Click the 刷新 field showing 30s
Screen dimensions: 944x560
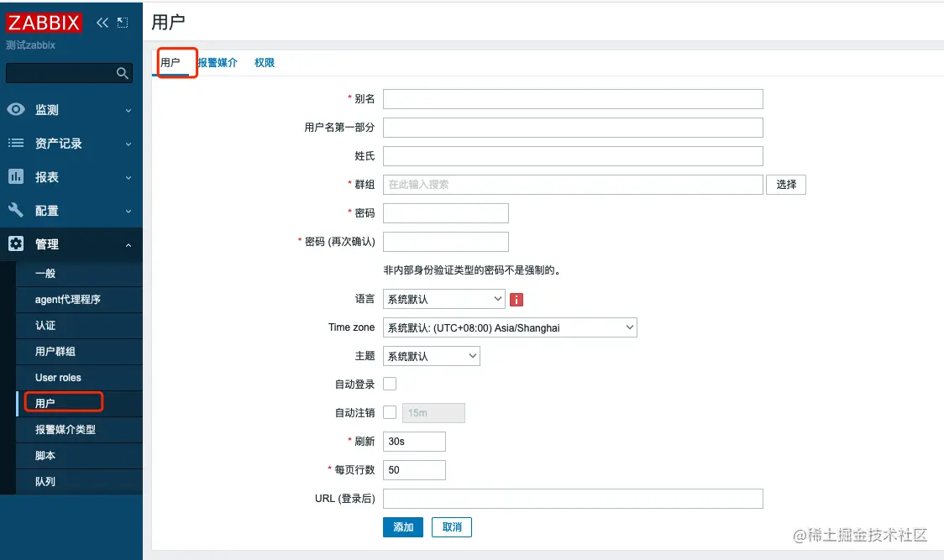click(x=414, y=442)
